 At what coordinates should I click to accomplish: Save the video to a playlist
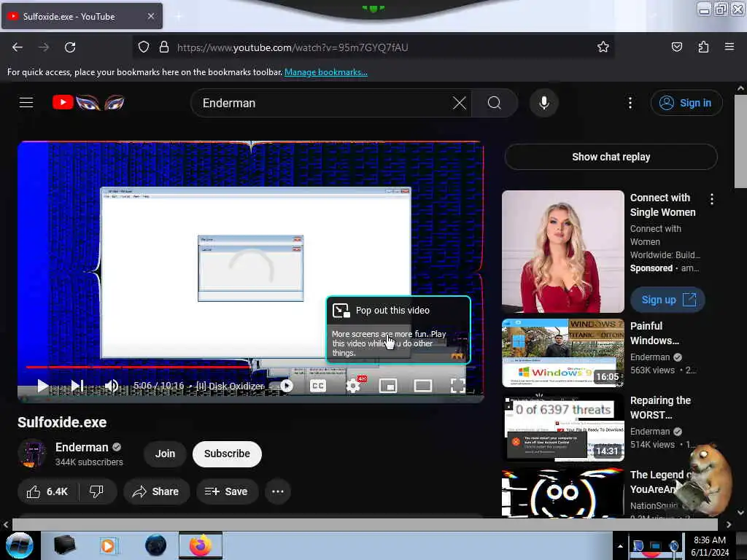[x=227, y=491]
